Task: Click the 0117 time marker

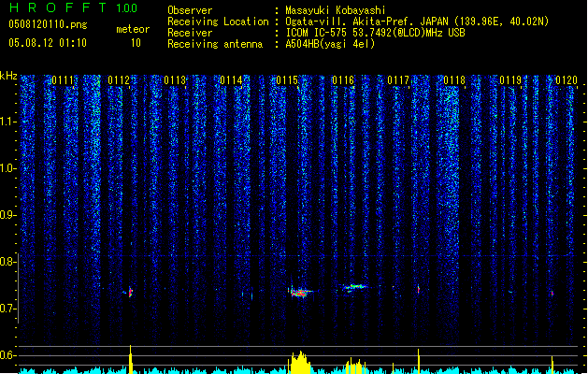Action: tap(398, 80)
